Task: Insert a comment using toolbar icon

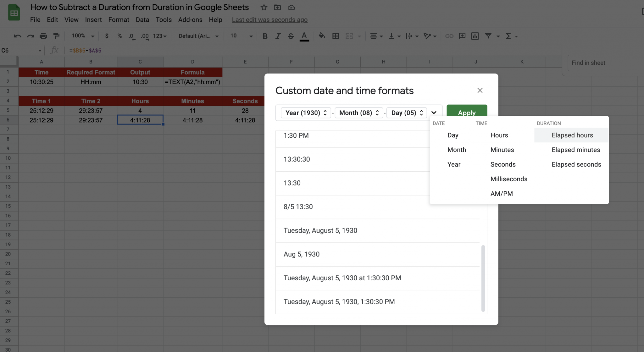Action: [x=462, y=36]
